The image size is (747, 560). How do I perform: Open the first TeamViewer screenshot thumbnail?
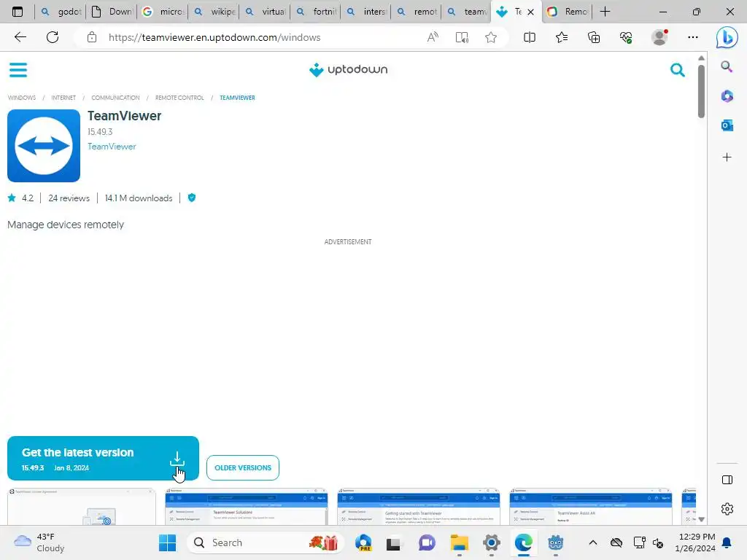click(x=82, y=507)
